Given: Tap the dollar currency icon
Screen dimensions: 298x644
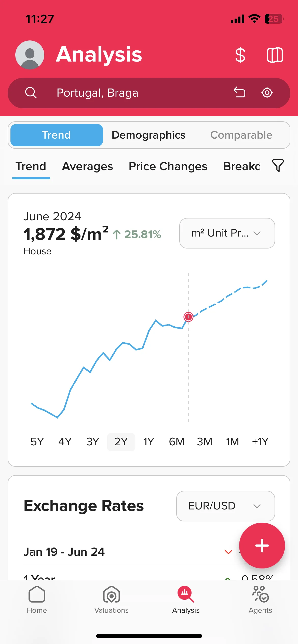Looking at the screenshot, I should 240,55.
